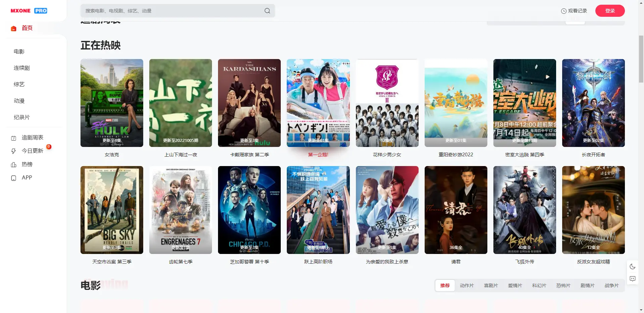Click the 首页 home icon in sidebar
This screenshot has height=313, width=644.
tap(14, 29)
